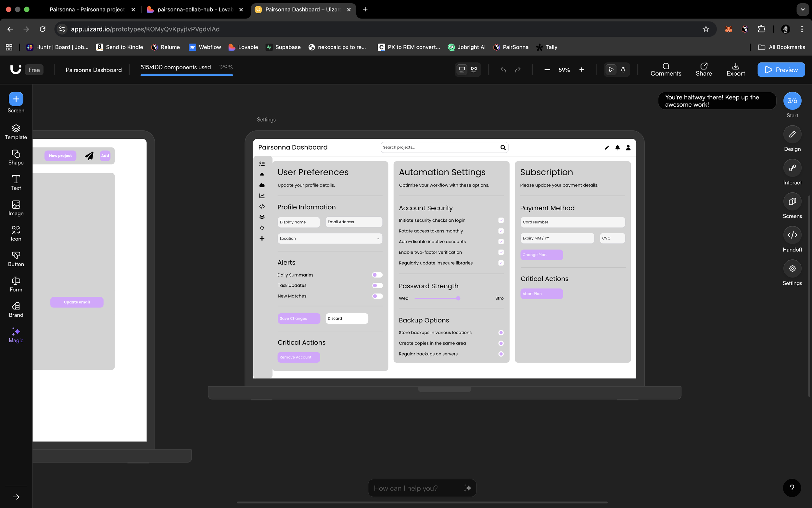Click the notification bell in dashboard header

pos(617,148)
